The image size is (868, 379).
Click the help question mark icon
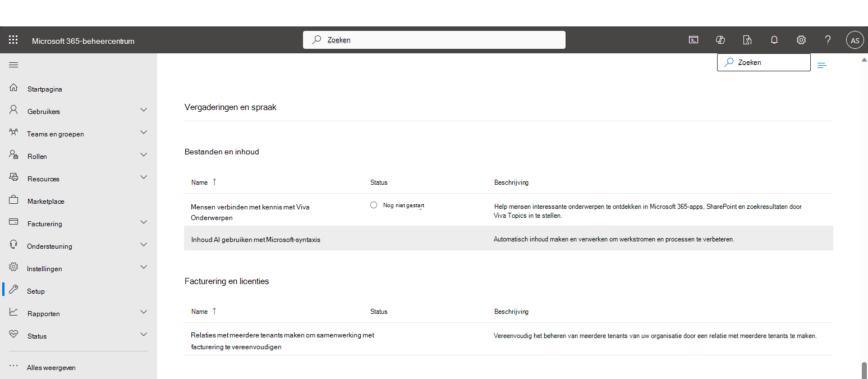pos(828,40)
